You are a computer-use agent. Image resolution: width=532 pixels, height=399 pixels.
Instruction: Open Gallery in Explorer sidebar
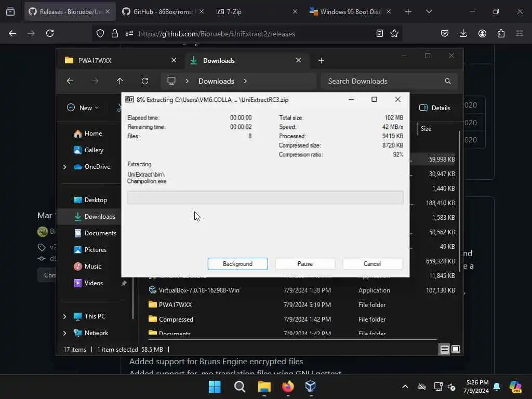[x=88, y=150]
